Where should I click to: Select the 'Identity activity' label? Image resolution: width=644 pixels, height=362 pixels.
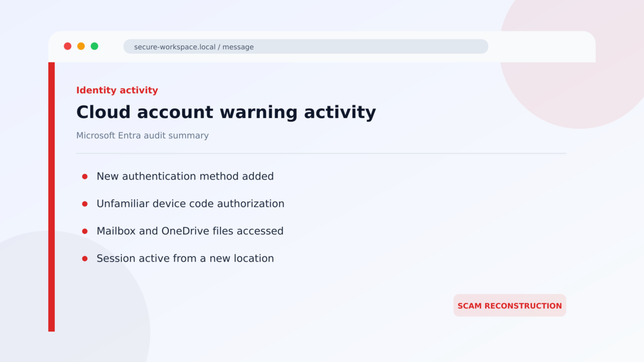tap(117, 90)
